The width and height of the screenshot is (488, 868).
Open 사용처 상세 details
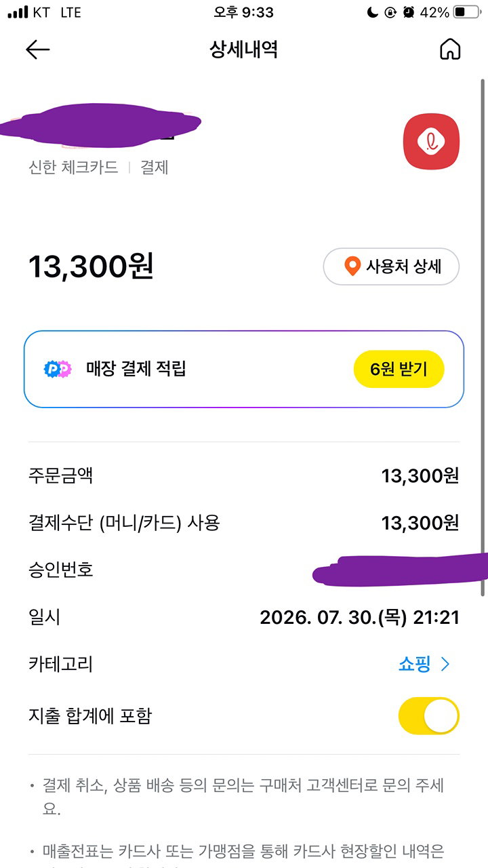point(391,267)
